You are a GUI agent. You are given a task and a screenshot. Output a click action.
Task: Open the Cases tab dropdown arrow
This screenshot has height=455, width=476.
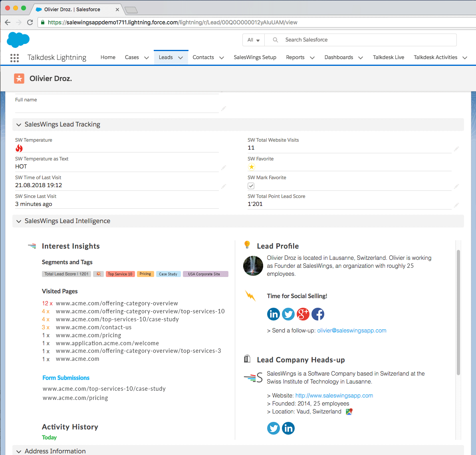coord(146,57)
